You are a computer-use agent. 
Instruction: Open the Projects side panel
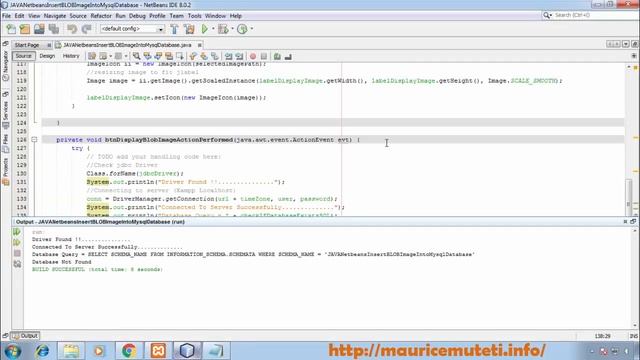[6, 171]
